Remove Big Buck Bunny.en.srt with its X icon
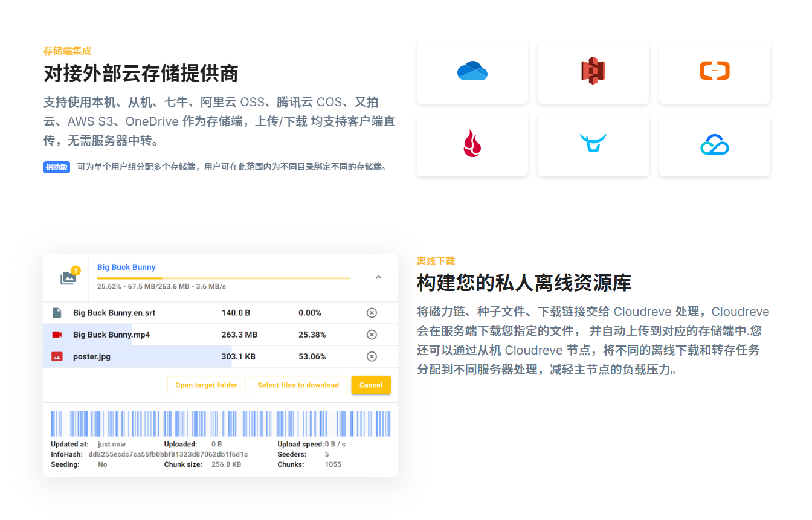The height and width of the screenshot is (520, 812). click(372, 313)
